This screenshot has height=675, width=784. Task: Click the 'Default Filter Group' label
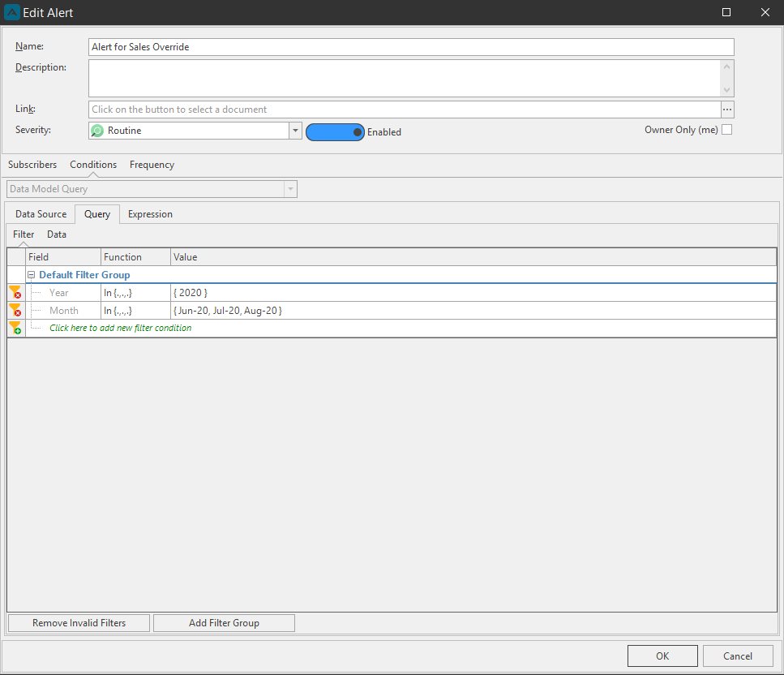point(84,275)
